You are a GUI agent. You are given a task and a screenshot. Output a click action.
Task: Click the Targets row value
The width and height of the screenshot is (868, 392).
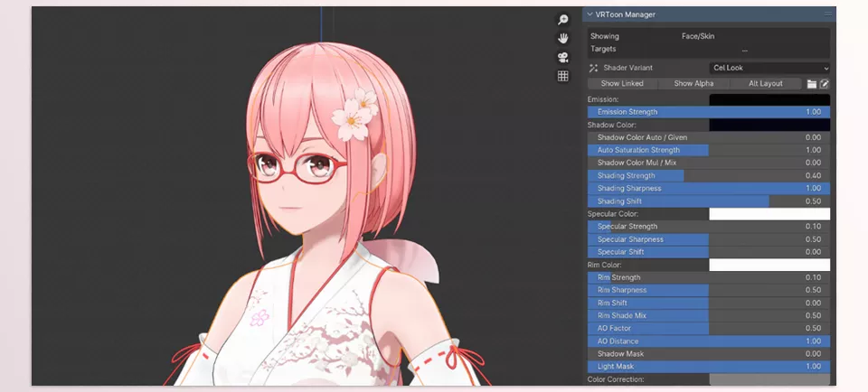pyautogui.click(x=744, y=49)
